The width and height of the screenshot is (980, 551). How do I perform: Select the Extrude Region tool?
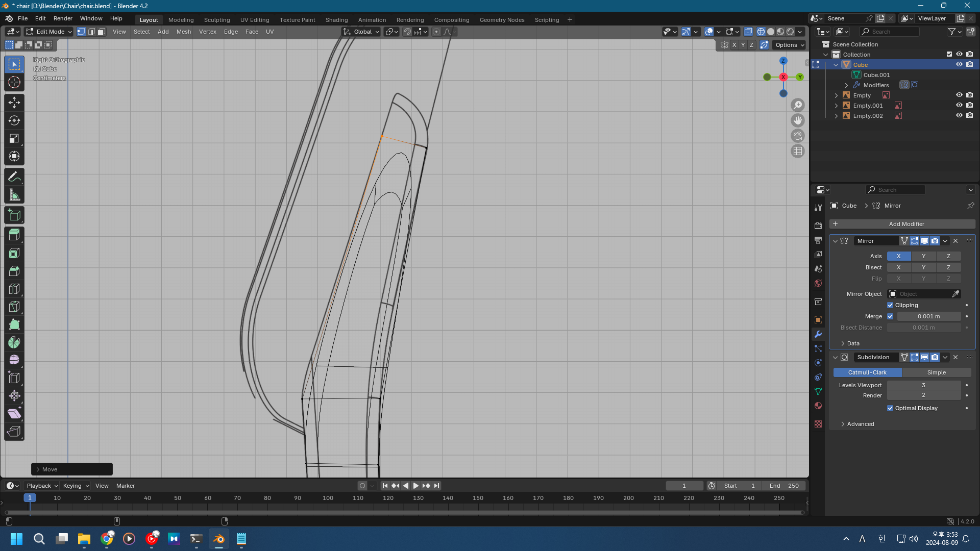(14, 235)
